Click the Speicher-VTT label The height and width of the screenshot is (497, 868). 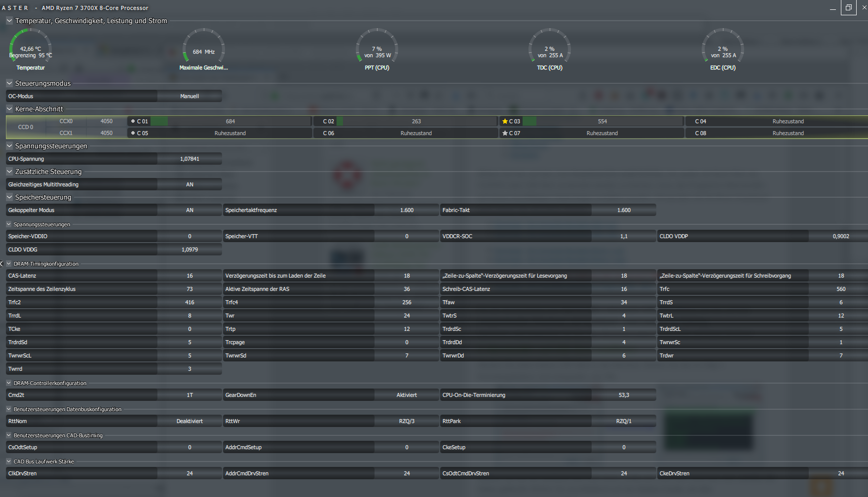242,236
